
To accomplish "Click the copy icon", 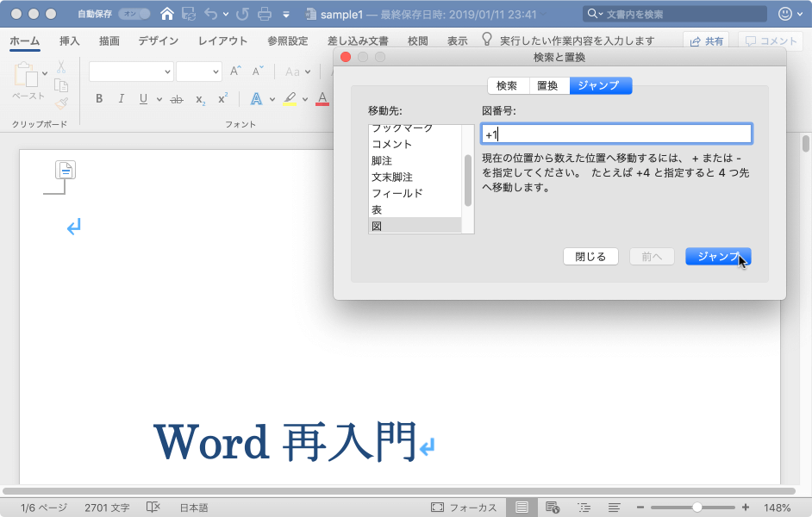I will 61,85.
